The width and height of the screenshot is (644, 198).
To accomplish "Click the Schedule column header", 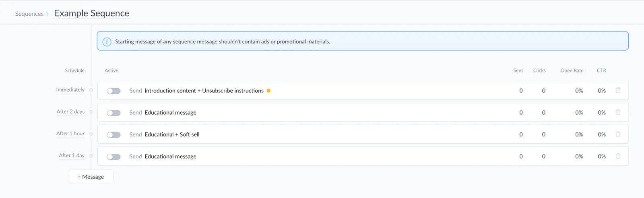I will click(75, 70).
